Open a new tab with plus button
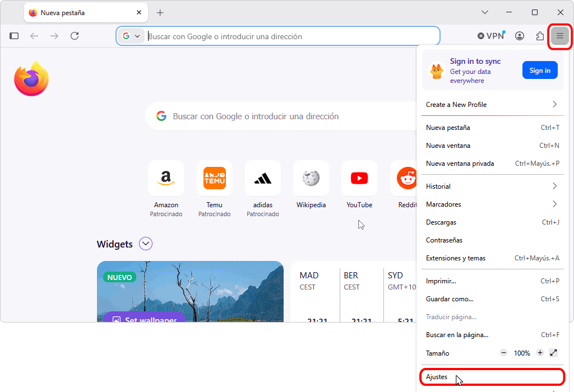Image resolution: width=574 pixels, height=392 pixels. 160,13
